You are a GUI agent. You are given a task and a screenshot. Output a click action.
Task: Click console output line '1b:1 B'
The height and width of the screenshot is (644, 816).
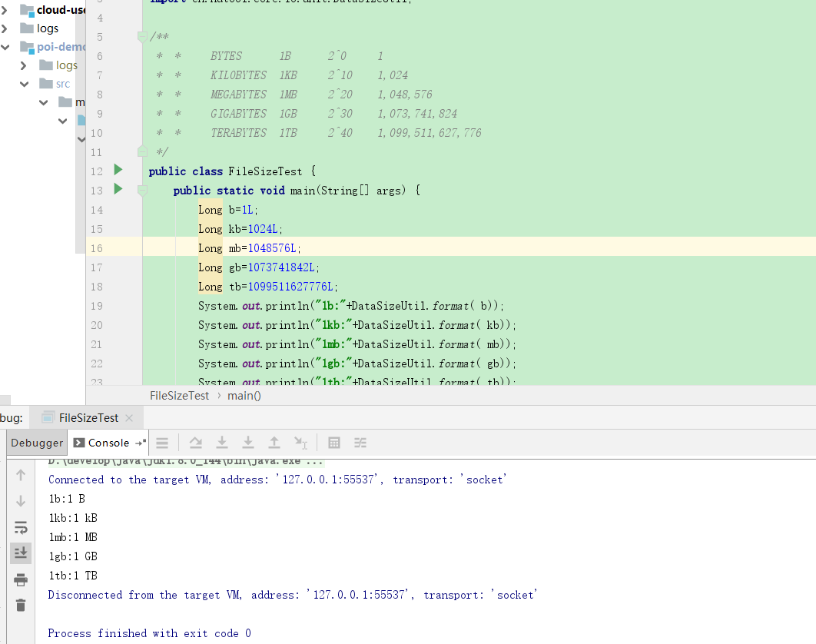click(67, 499)
